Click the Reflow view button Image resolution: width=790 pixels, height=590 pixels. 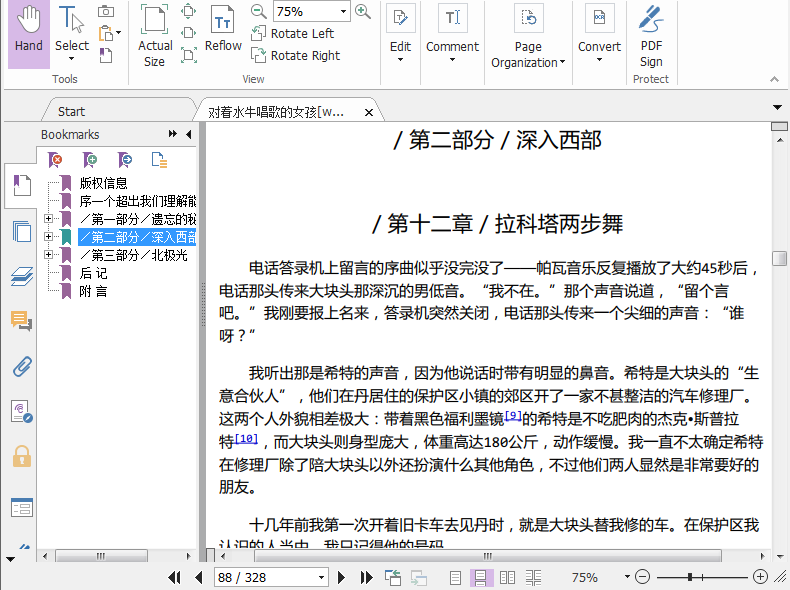223,30
